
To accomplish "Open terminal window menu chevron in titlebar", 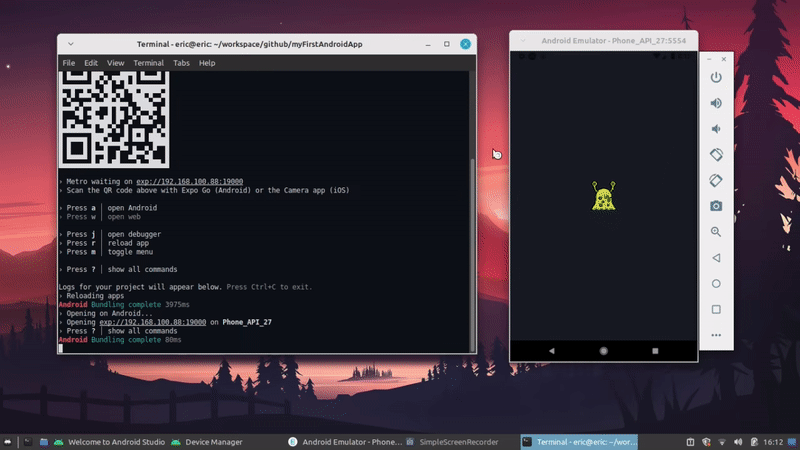I will (x=70, y=44).
